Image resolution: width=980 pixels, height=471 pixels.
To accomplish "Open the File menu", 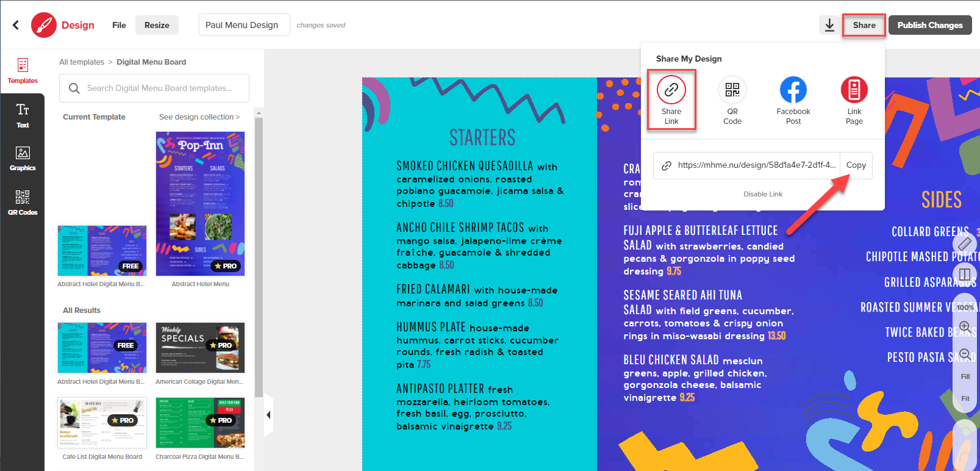I will tap(119, 25).
